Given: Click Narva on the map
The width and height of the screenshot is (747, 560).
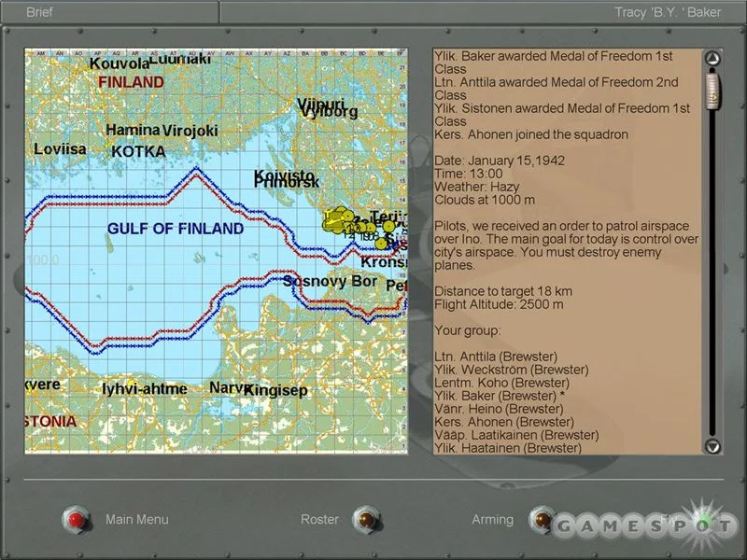Looking at the screenshot, I should (x=228, y=387).
